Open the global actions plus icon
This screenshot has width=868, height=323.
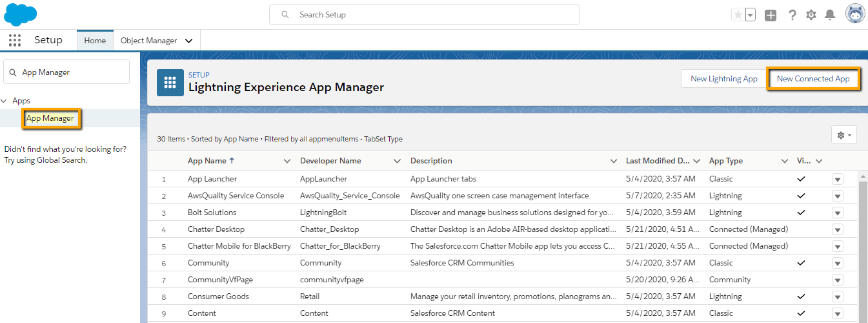[771, 15]
